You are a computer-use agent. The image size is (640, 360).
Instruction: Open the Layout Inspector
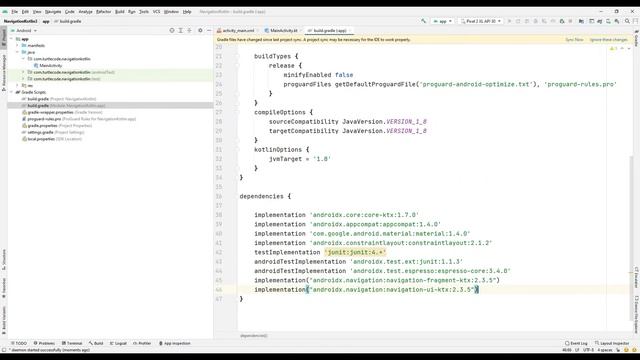point(612,343)
